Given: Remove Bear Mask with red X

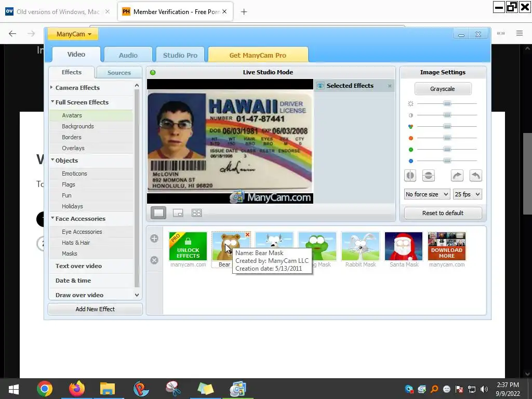Looking at the screenshot, I should point(247,235).
